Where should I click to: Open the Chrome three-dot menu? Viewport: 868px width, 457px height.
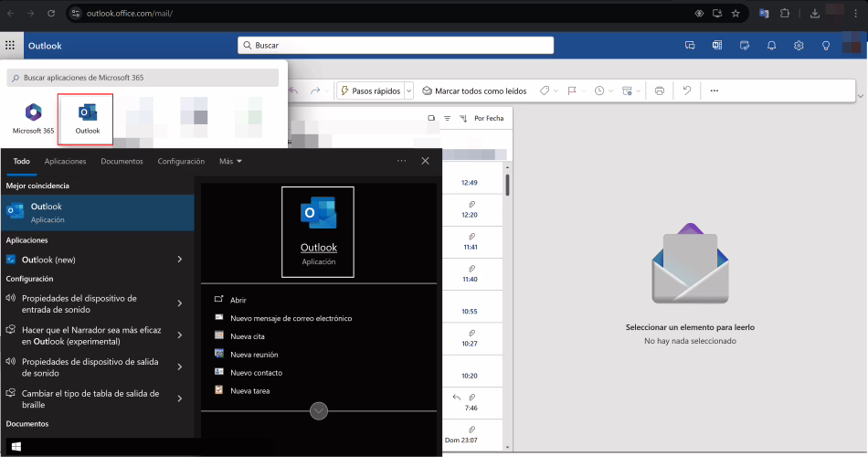856,14
